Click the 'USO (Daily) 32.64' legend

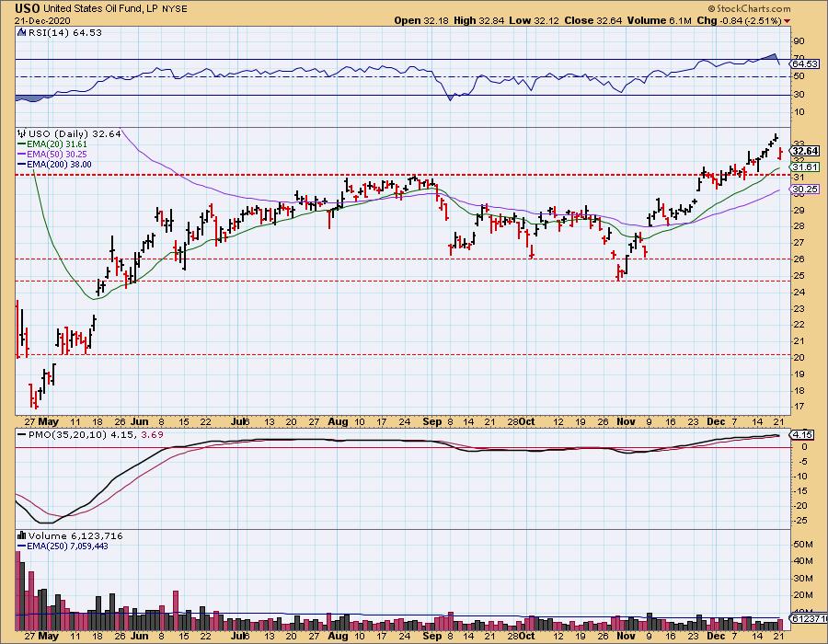tap(75, 133)
